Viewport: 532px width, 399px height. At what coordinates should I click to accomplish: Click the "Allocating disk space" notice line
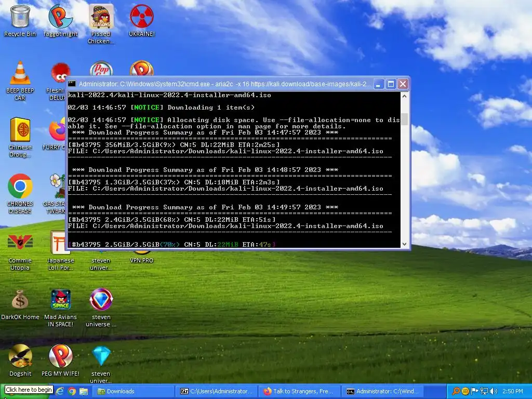(234, 123)
